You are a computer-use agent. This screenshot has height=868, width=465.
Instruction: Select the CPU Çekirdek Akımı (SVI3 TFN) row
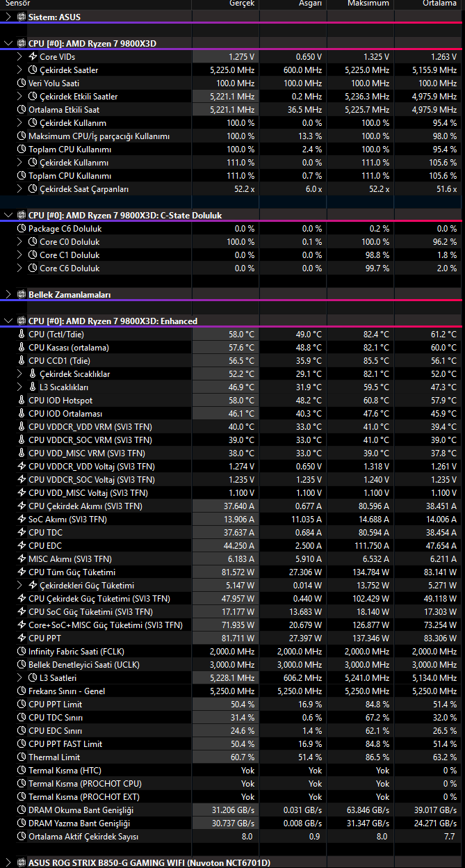tap(231, 506)
